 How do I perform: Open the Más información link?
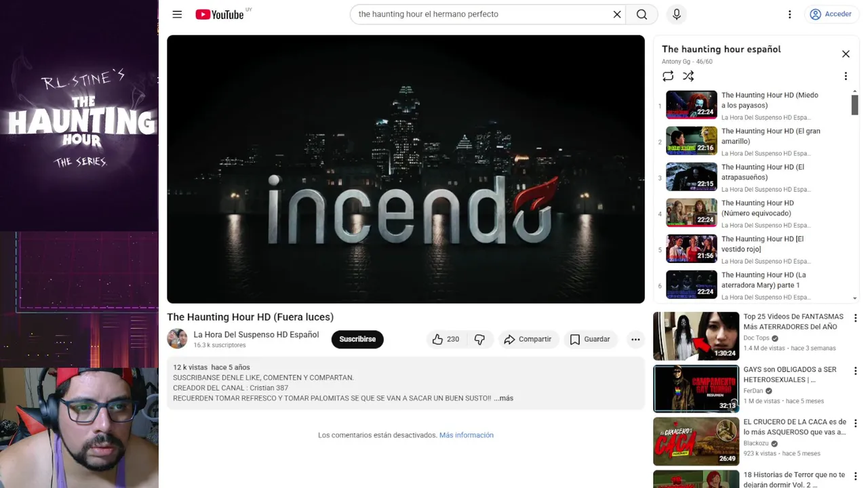tap(467, 435)
